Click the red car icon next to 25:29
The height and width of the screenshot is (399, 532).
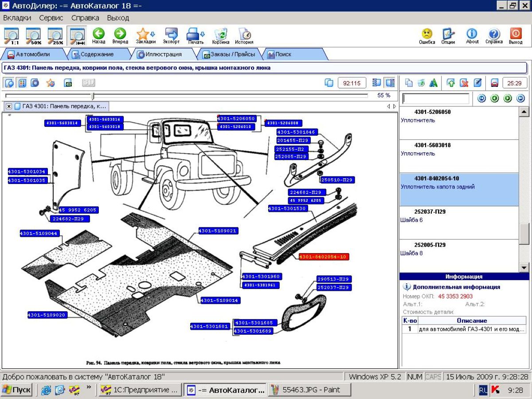tap(495, 82)
